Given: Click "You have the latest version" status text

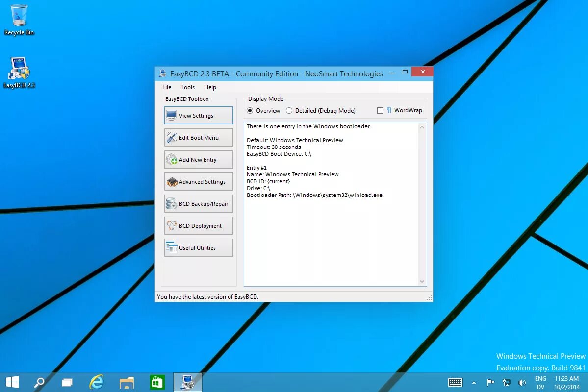Looking at the screenshot, I should click(208, 297).
